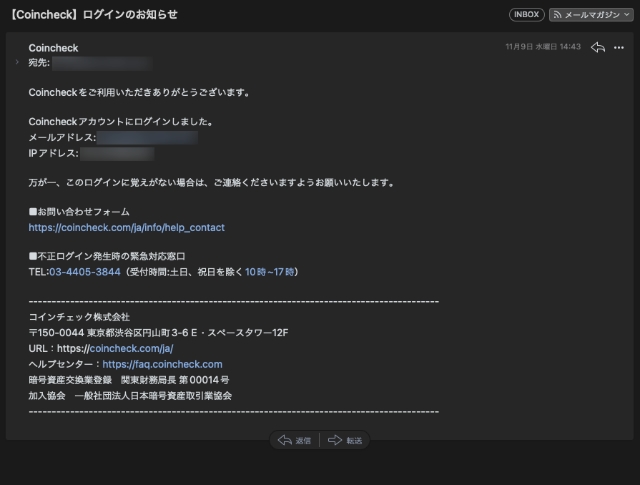This screenshot has width=640, height=485.
Task: Open the coincheck.com/ja/ URL link
Action: click(x=131, y=348)
